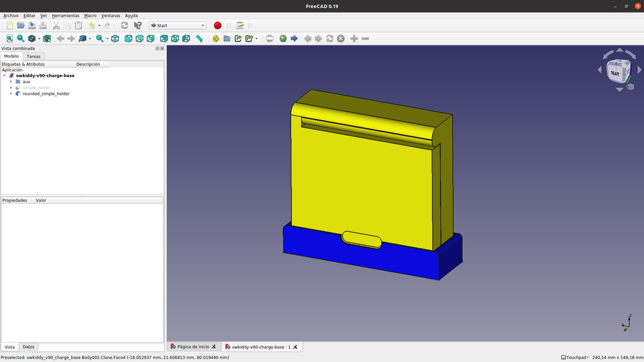Activate the isometric view icon
The width and height of the screenshot is (644, 362).
pyautogui.click(x=116, y=38)
